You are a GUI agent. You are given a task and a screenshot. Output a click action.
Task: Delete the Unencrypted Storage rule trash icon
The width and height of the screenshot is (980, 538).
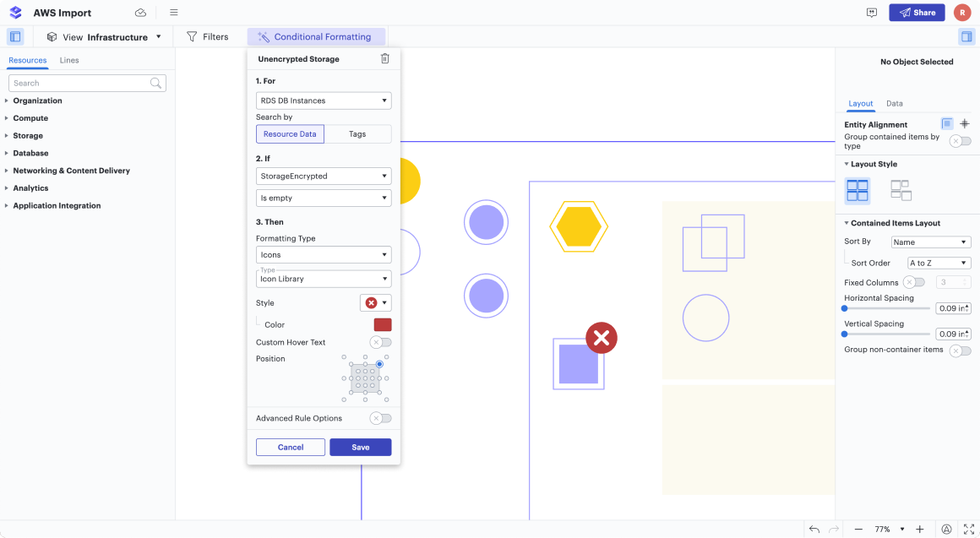click(385, 59)
